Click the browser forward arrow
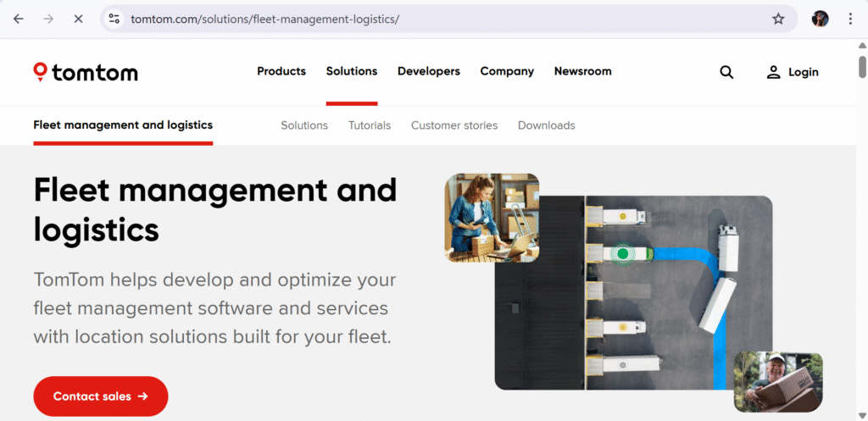This screenshot has width=868, height=421. pos(48,19)
